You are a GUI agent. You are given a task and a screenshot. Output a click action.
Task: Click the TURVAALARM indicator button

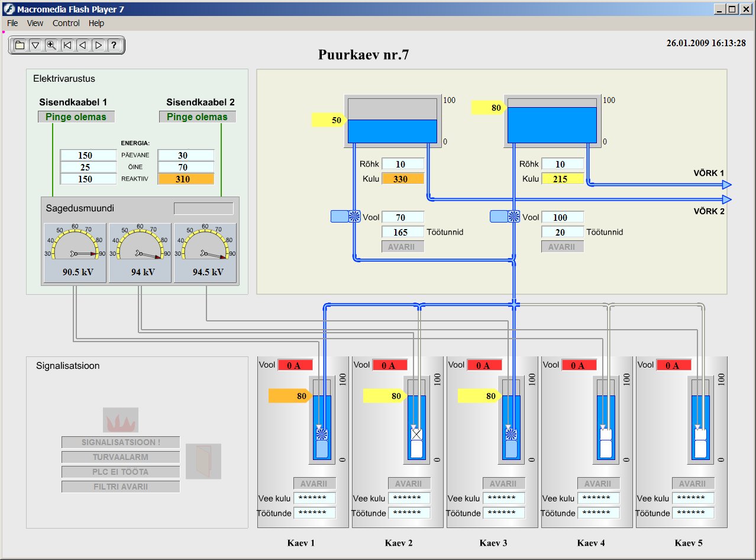121,457
